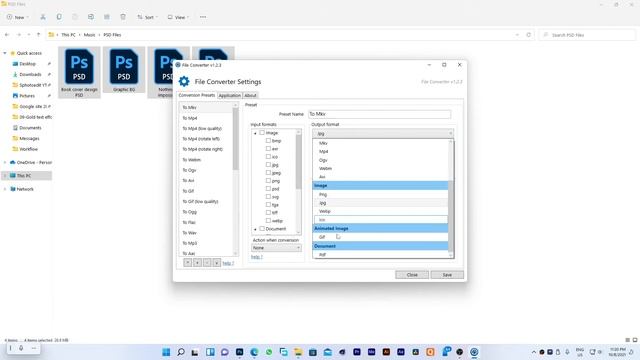Select the 'To Mp4 (low quality)' preset
The image size is (640, 360).
pos(206,129)
